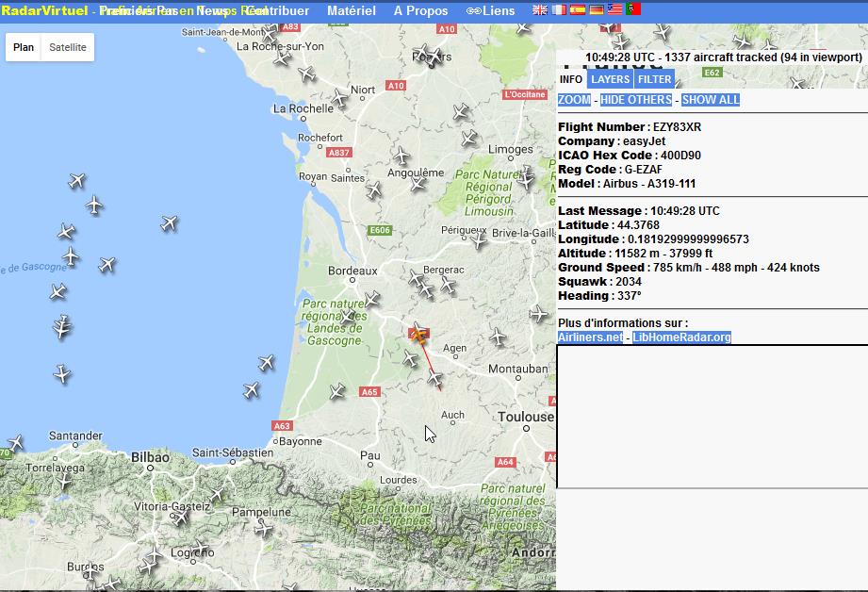Open the Airliners.net link
Image resolution: width=868 pixels, height=592 pixels.
coord(590,337)
